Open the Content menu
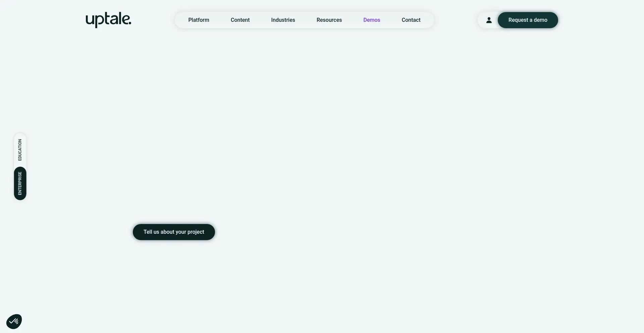 (240, 20)
